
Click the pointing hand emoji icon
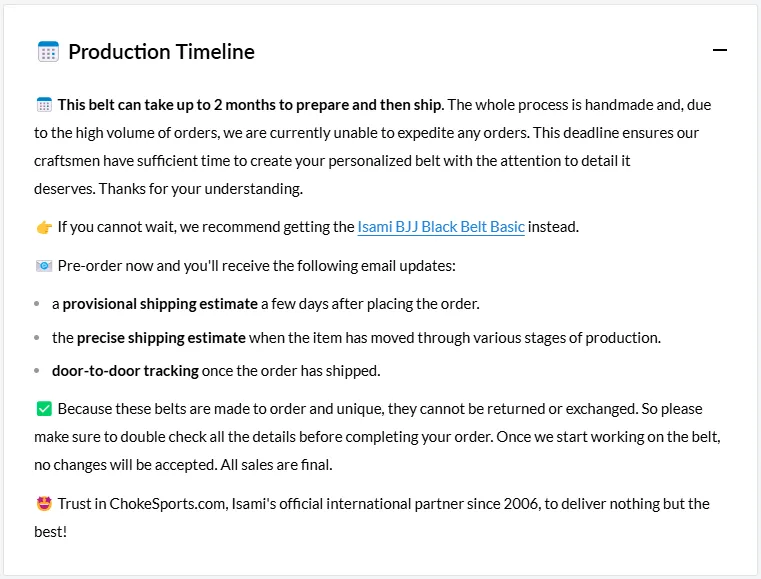44,227
